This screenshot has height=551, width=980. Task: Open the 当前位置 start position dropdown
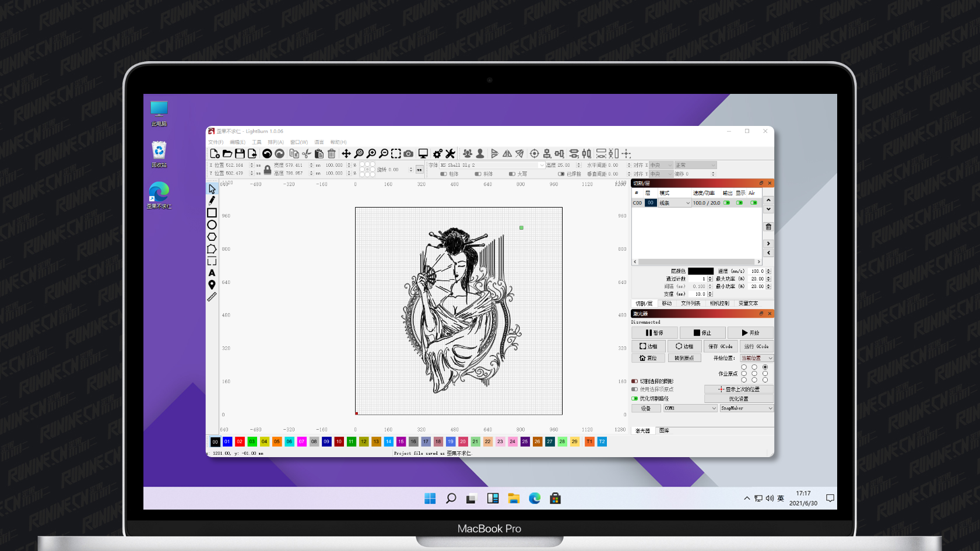click(x=757, y=358)
